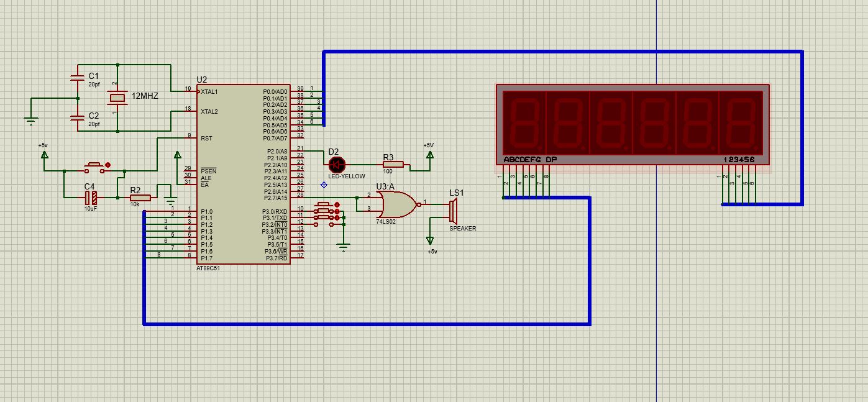Click the push button wired to P3.0/RXD
Screen dimensions: 868x402
pos(323,206)
